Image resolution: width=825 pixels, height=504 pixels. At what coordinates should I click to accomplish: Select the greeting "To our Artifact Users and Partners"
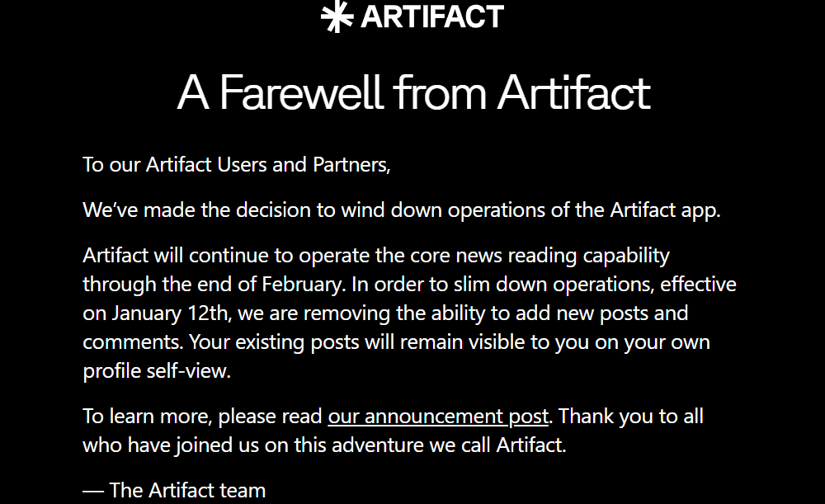click(x=237, y=165)
